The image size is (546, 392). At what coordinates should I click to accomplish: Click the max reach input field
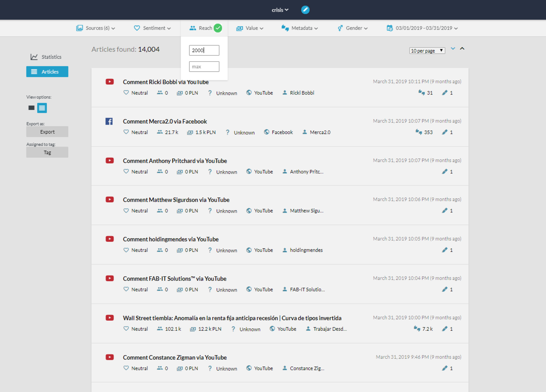[204, 66]
